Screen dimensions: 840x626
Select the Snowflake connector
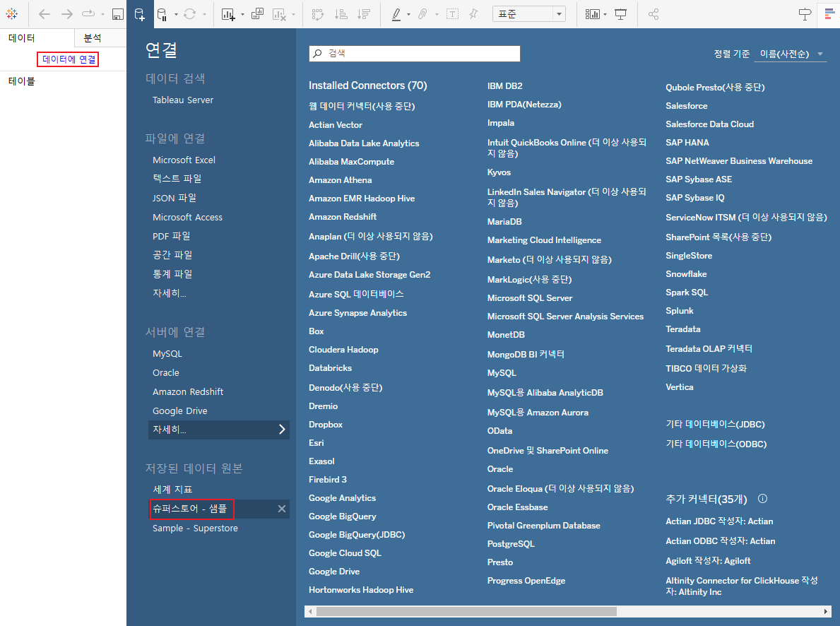[x=686, y=274]
